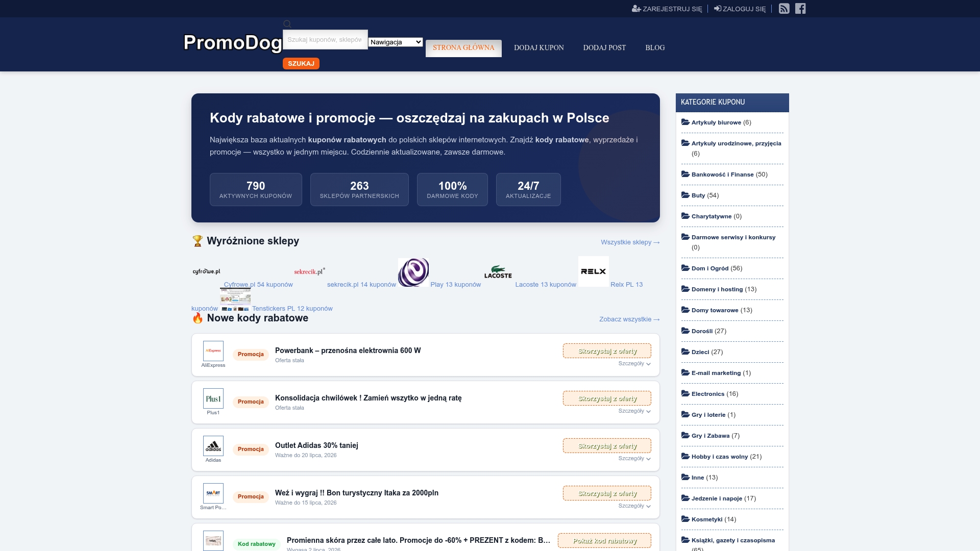Image resolution: width=980 pixels, height=551 pixels.
Task: Open Bankowość i Finanse category
Action: click(x=722, y=174)
